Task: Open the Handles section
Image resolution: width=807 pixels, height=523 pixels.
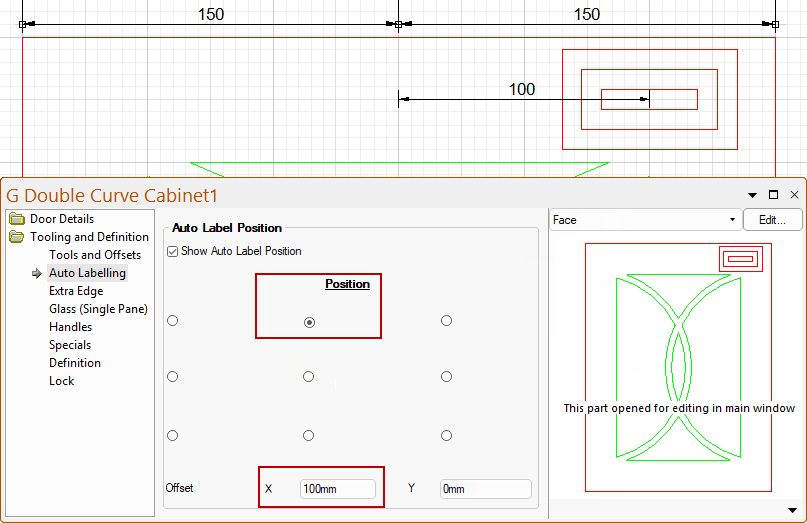Action: tap(70, 327)
